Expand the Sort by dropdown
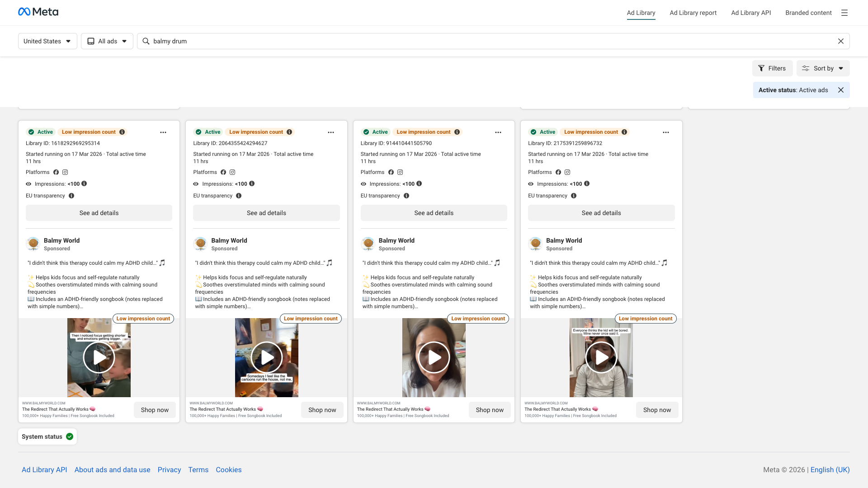 [x=823, y=68]
